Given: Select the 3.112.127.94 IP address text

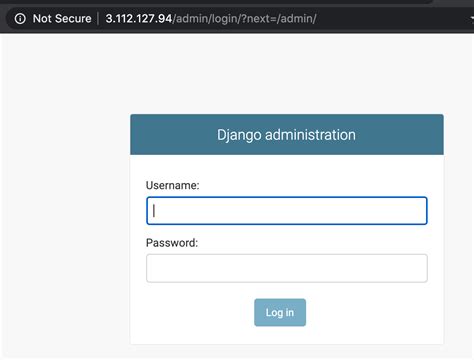Looking at the screenshot, I should pos(139,19).
